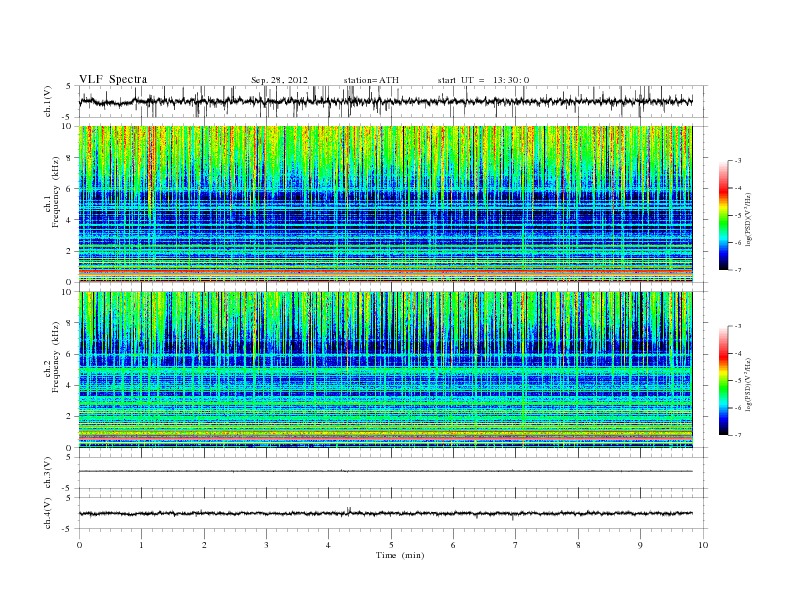Click the time axis tick label '9'

[x=640, y=545]
